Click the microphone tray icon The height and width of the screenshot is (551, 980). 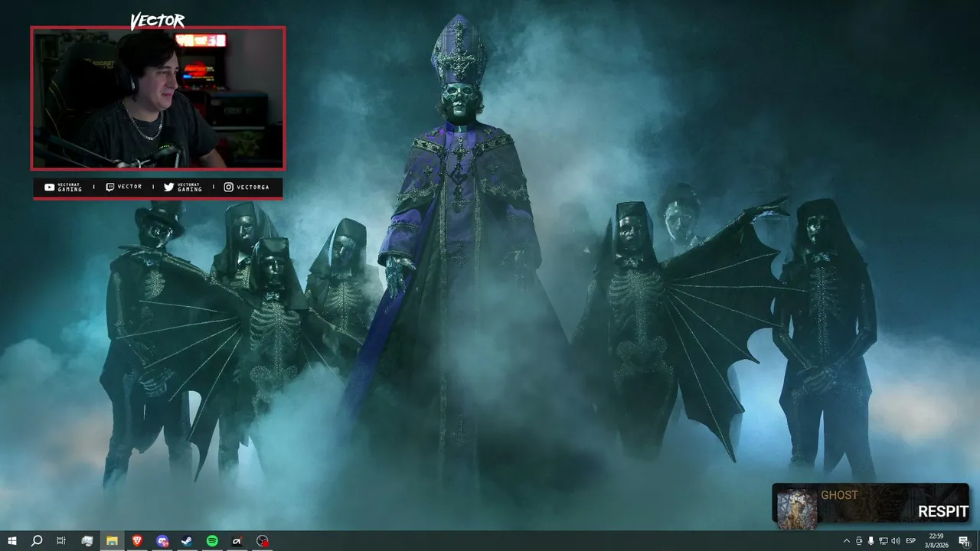(x=871, y=541)
